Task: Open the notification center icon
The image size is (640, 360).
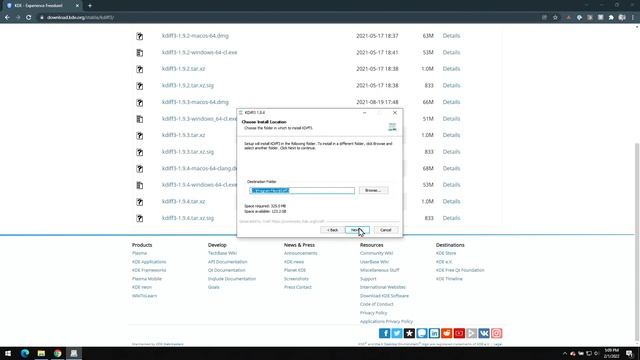Action: point(629,353)
